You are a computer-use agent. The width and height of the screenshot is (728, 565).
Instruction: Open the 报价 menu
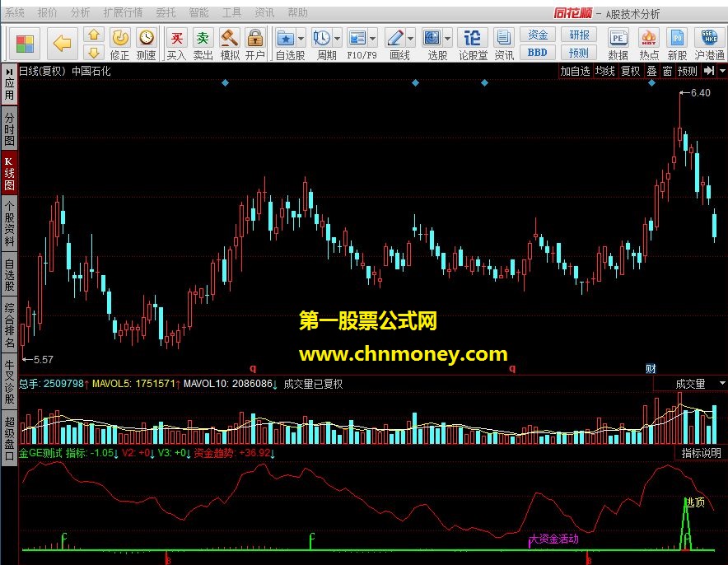point(47,13)
